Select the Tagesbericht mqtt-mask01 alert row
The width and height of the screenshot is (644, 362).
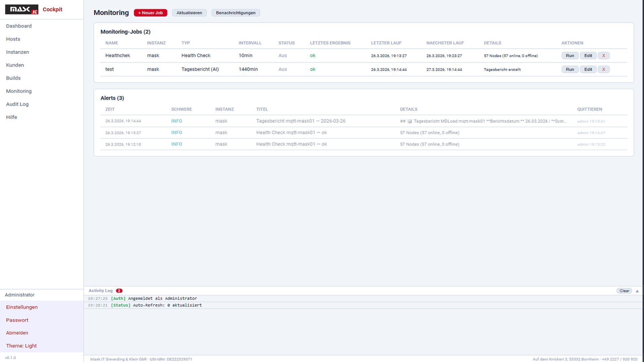(x=301, y=121)
